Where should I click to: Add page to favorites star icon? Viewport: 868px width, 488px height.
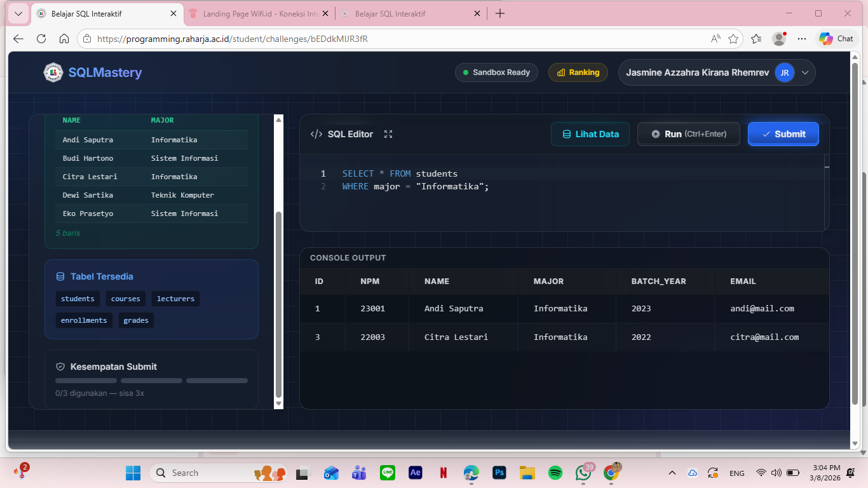733,39
